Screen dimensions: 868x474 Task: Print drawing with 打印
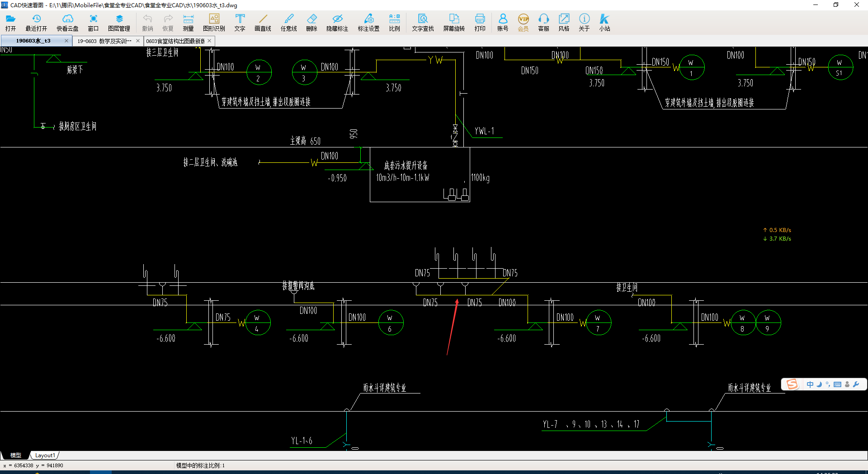[x=480, y=23]
